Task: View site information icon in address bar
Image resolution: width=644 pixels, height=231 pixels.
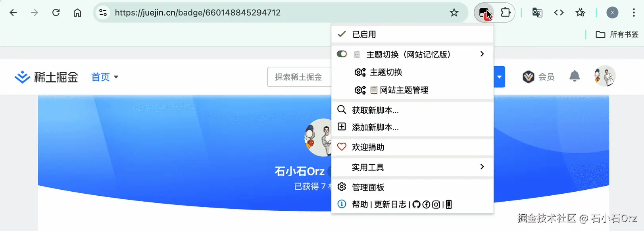Action: [x=103, y=13]
